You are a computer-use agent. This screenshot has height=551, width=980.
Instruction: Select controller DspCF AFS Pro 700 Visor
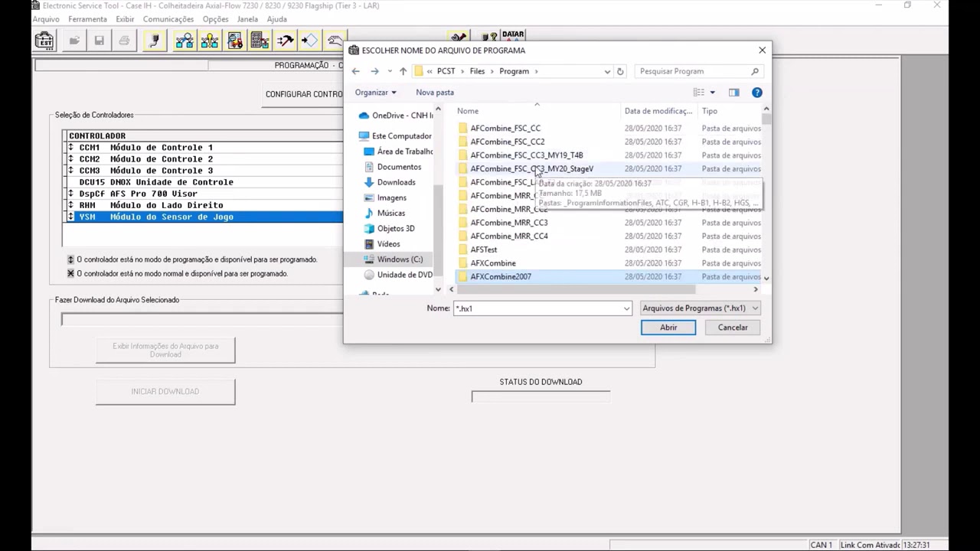tap(203, 194)
